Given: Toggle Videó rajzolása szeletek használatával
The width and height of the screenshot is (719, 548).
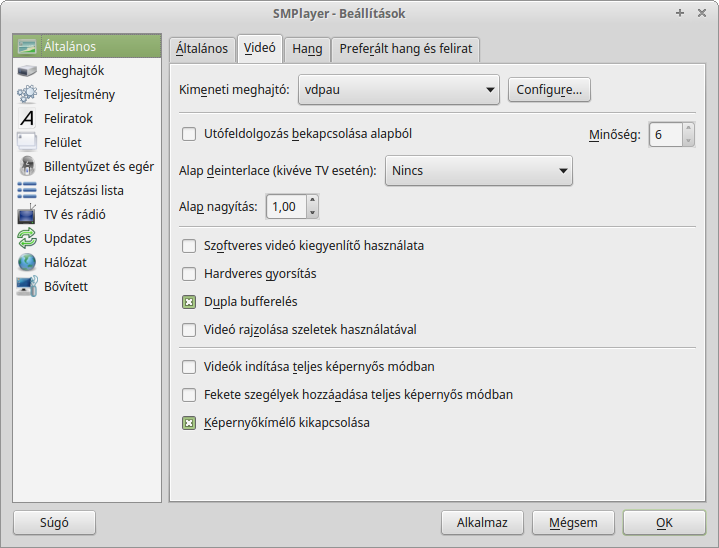Looking at the screenshot, I should pos(189,330).
